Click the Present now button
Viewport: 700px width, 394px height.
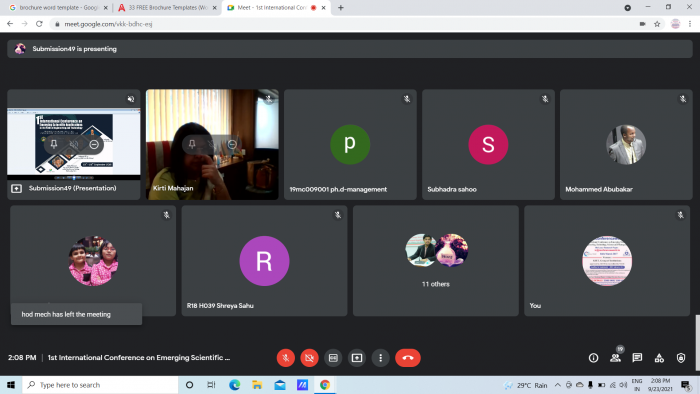(357, 358)
